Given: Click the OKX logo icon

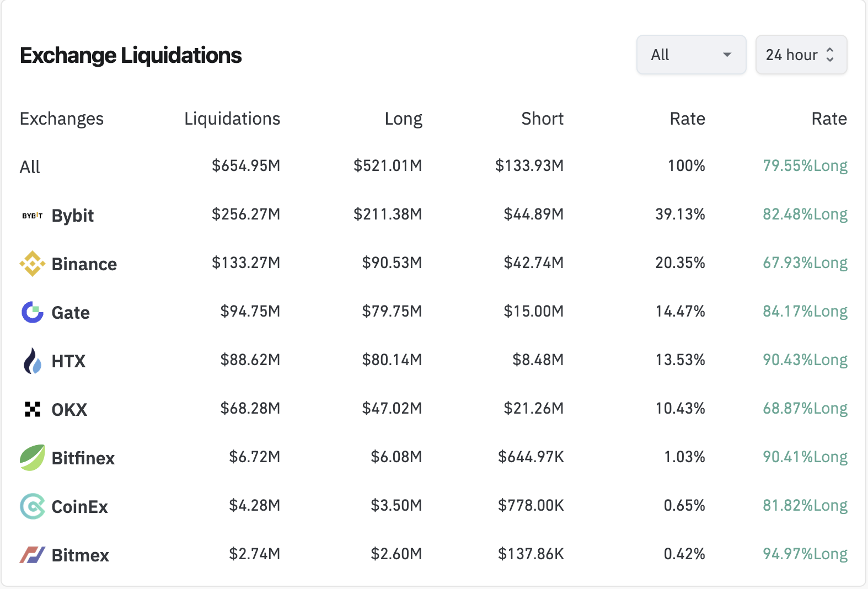Looking at the screenshot, I should (33, 409).
